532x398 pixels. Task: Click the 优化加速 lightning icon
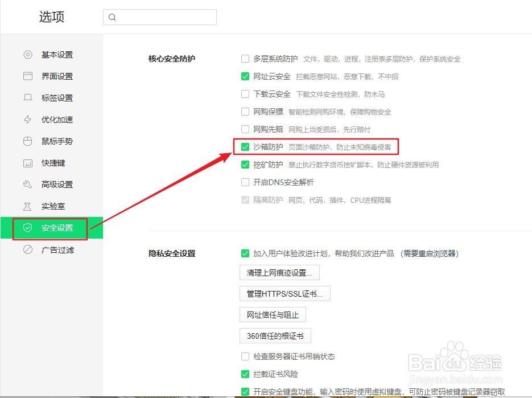tap(27, 120)
